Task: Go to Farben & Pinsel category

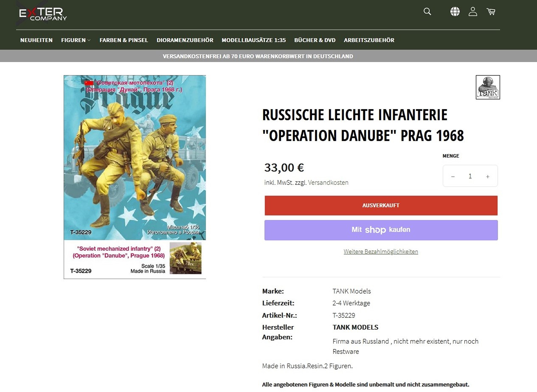Action: pos(124,40)
